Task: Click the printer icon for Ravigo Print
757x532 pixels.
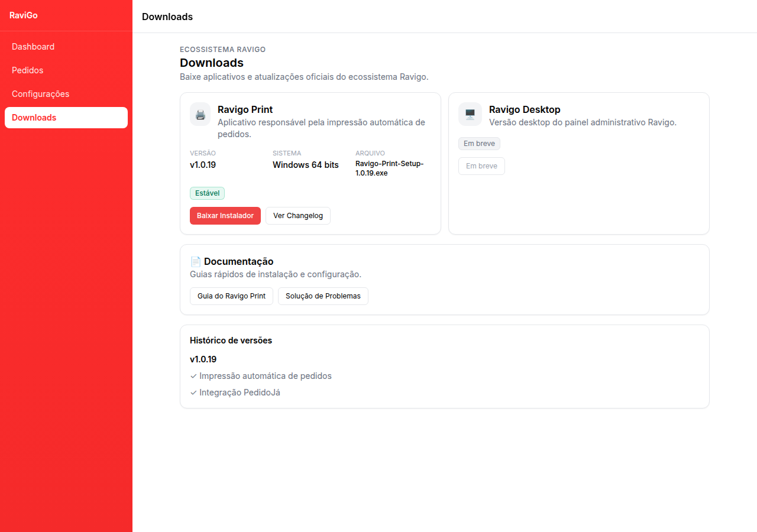Action: (x=200, y=114)
